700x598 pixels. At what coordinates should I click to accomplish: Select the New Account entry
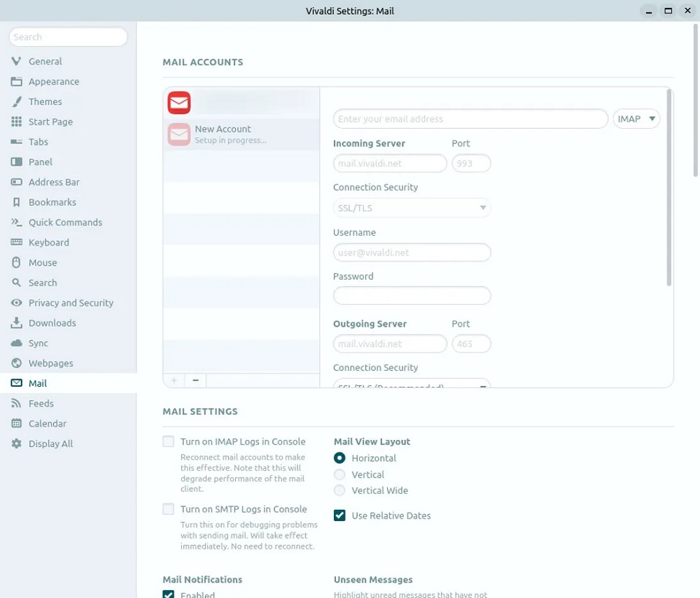[x=241, y=134]
